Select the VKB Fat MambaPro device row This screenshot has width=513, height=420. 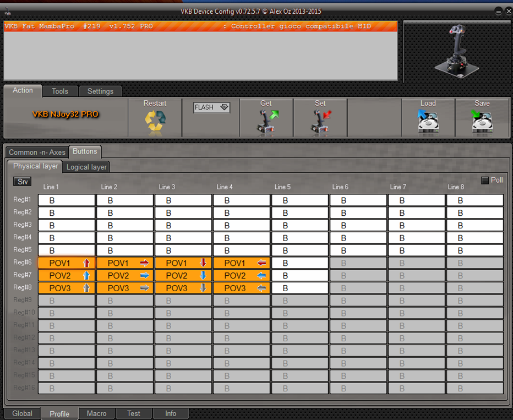coord(200,26)
